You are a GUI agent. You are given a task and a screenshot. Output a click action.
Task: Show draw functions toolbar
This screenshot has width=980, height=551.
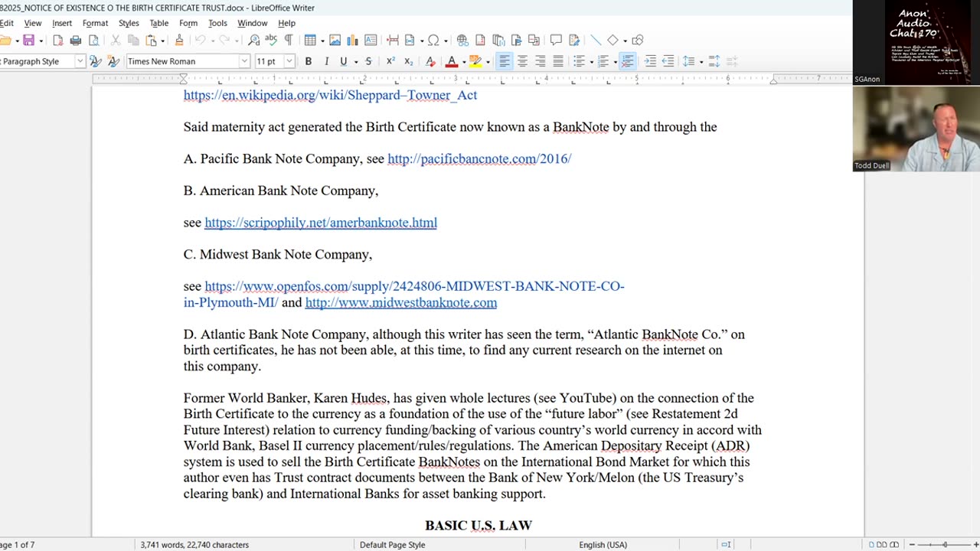coord(638,41)
